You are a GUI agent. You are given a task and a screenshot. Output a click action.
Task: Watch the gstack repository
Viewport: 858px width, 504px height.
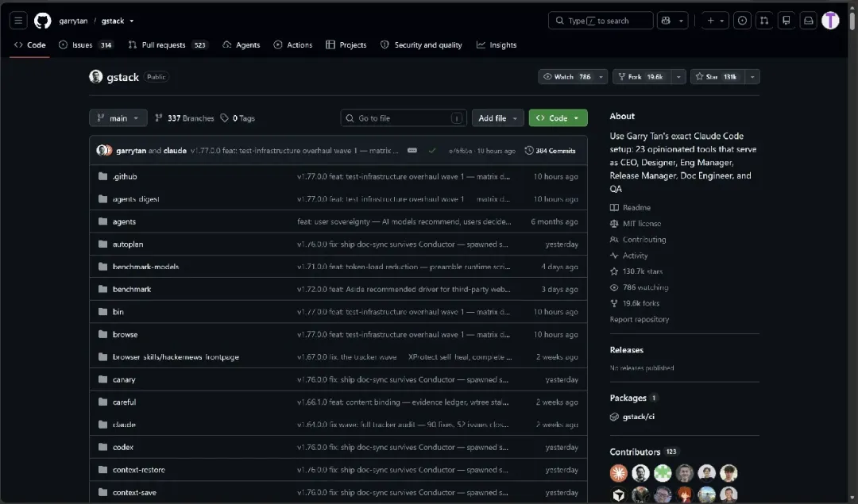pos(566,77)
